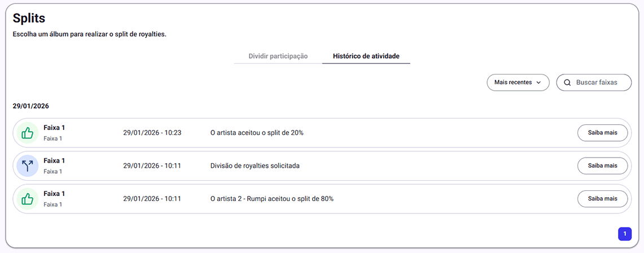The height and width of the screenshot is (253, 644).
Task: Click the Divisão de royalties solicitada description
Action: pos(255,166)
